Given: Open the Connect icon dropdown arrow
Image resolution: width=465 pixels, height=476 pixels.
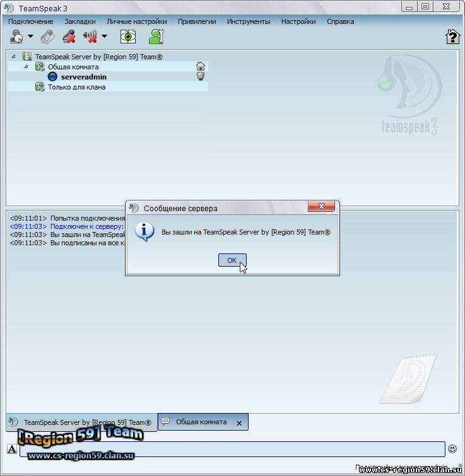Looking at the screenshot, I should pyautogui.click(x=31, y=36).
